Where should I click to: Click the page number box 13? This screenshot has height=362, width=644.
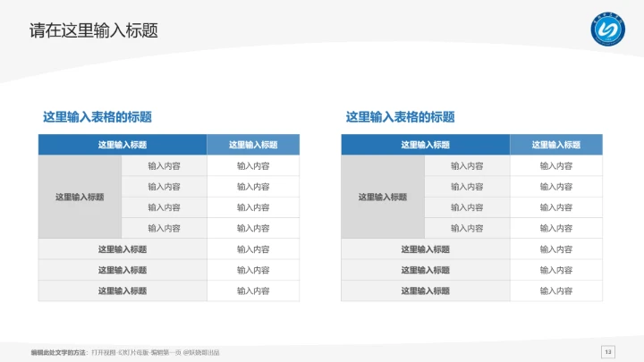tap(608, 352)
